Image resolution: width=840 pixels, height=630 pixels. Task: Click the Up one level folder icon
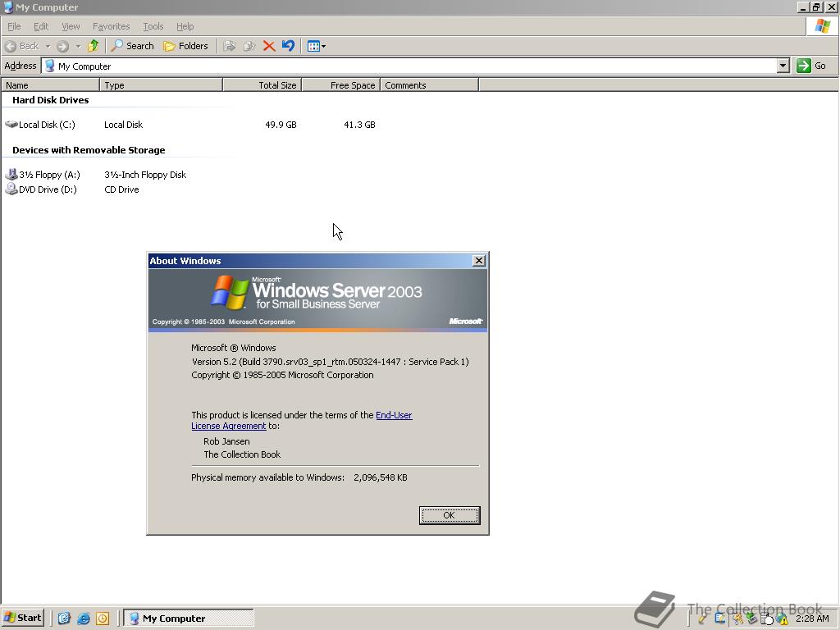point(94,46)
